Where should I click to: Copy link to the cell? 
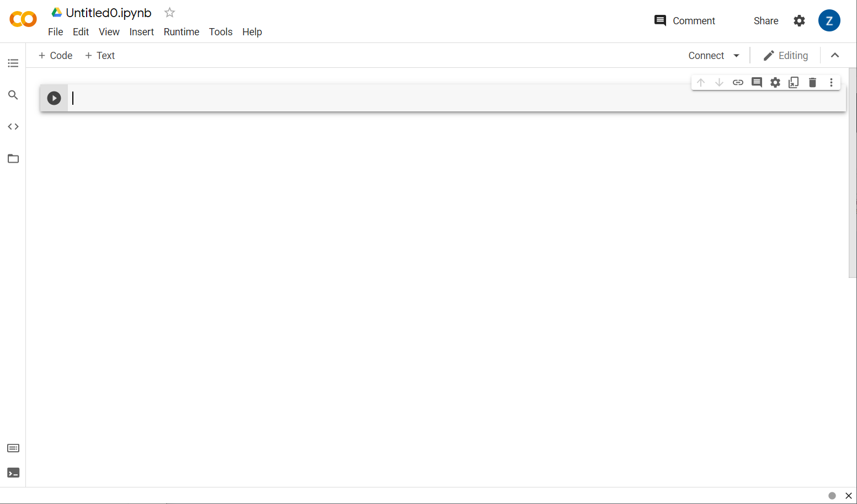coord(738,83)
